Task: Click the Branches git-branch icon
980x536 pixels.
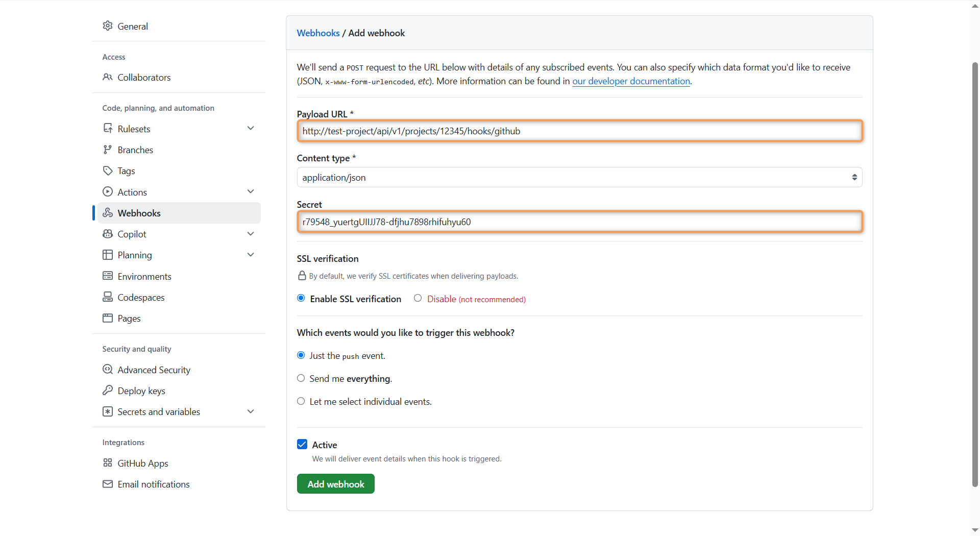Action: (107, 150)
